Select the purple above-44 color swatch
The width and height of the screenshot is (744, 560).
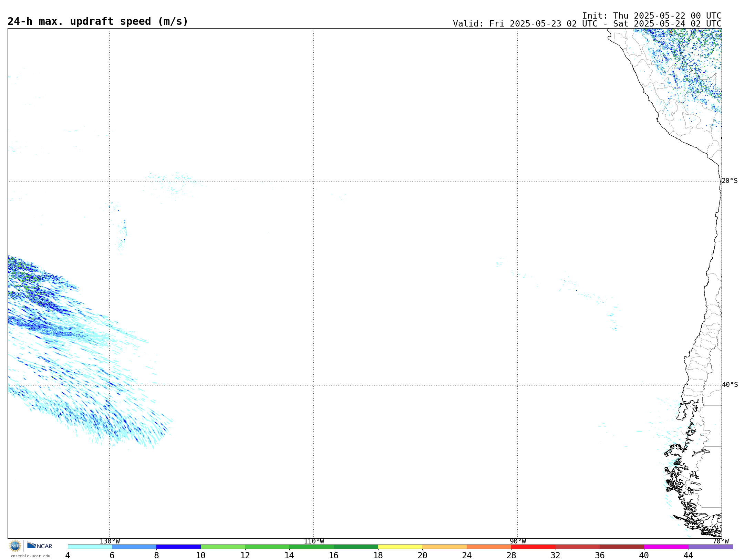pyautogui.click(x=711, y=547)
